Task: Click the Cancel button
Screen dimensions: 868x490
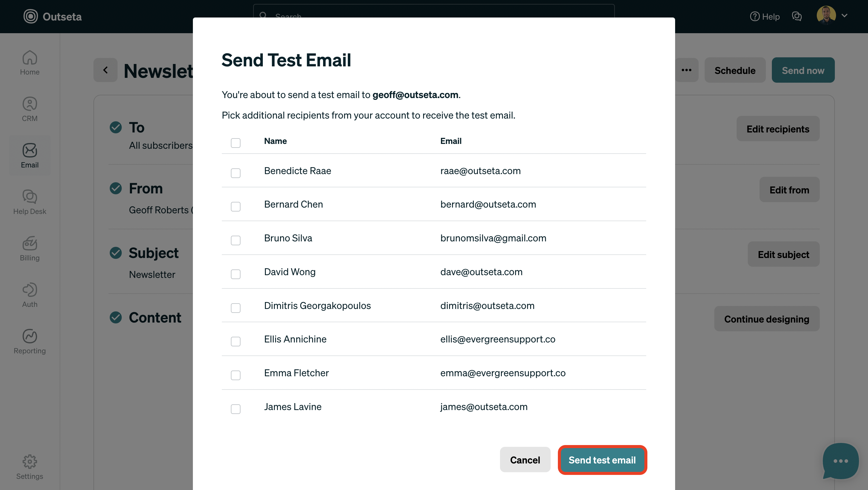Action: 525,460
